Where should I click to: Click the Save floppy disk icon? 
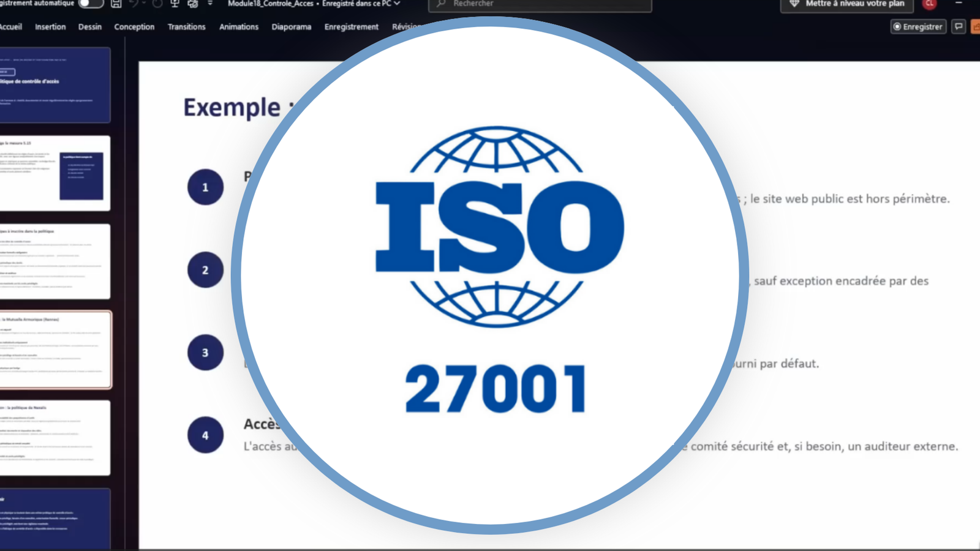point(116,4)
